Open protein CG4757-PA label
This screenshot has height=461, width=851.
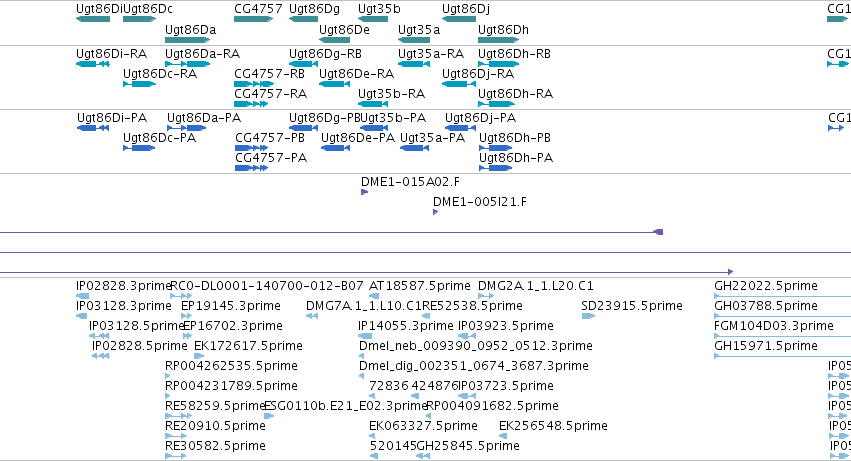pyautogui.click(x=271, y=158)
